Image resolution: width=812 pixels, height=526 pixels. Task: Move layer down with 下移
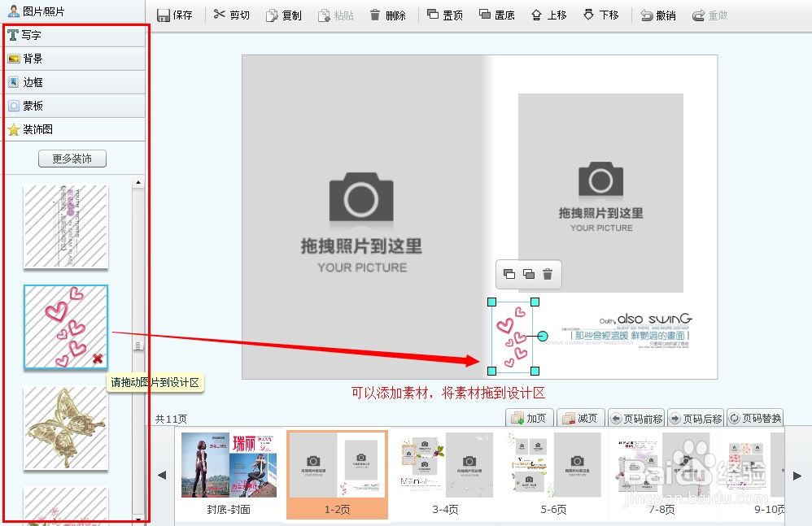pos(600,15)
